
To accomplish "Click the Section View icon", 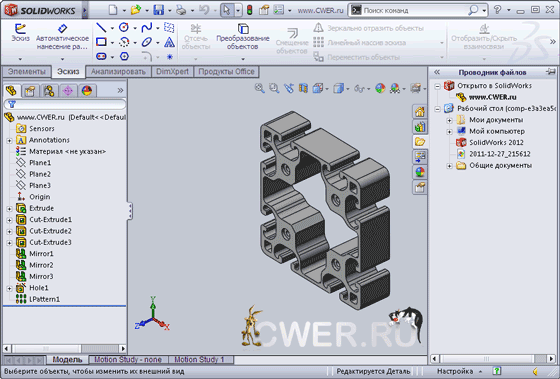I will [303, 88].
